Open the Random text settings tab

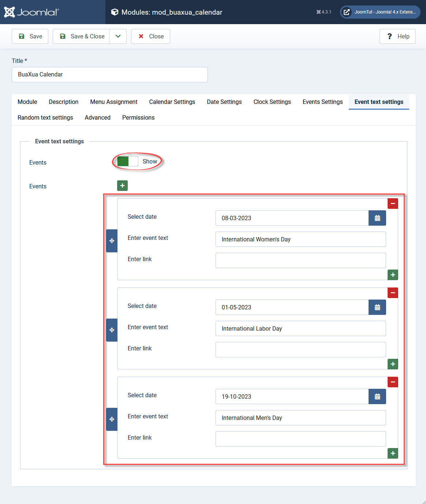[45, 117]
